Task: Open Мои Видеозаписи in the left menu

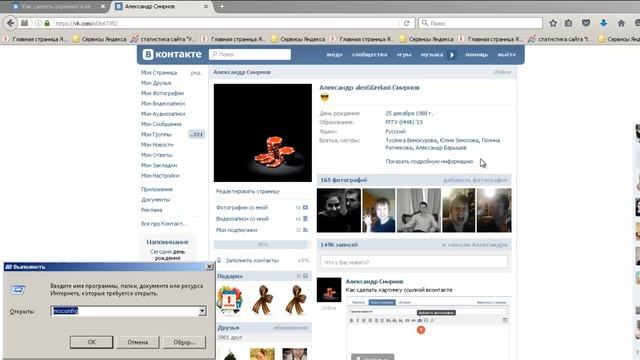Action: point(163,104)
